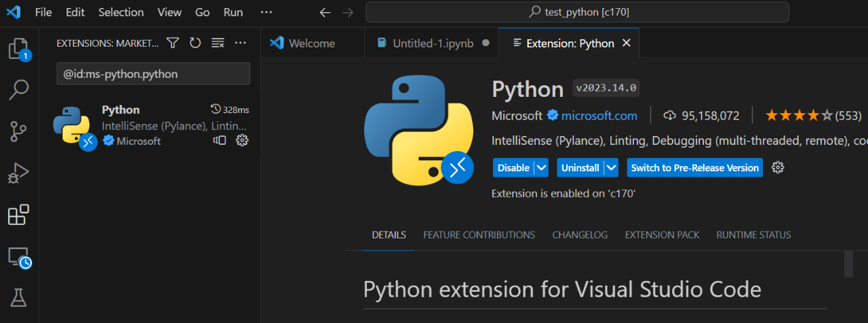Open the Extensions view icon

18,215
